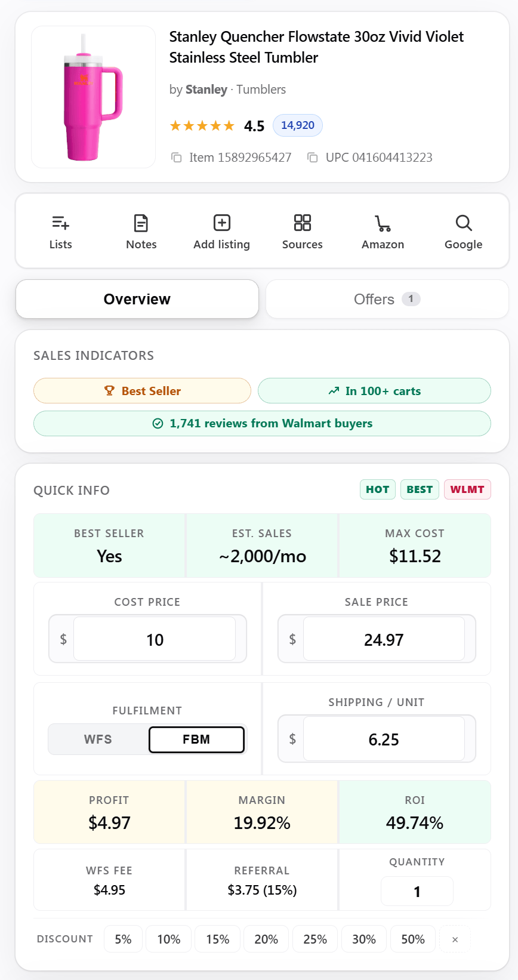
Task: Copy the Item number 15892965427
Action: [177, 158]
